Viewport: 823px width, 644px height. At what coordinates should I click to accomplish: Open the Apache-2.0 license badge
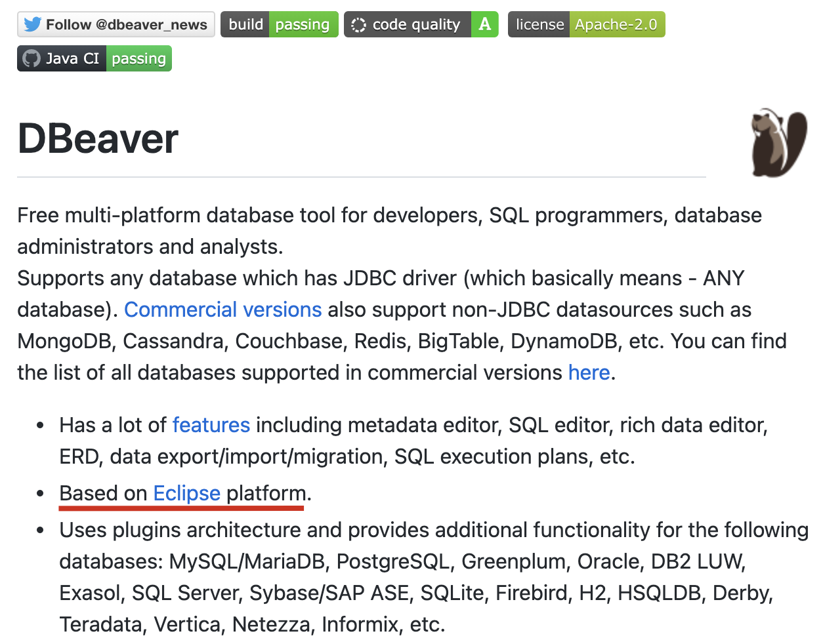(x=616, y=25)
